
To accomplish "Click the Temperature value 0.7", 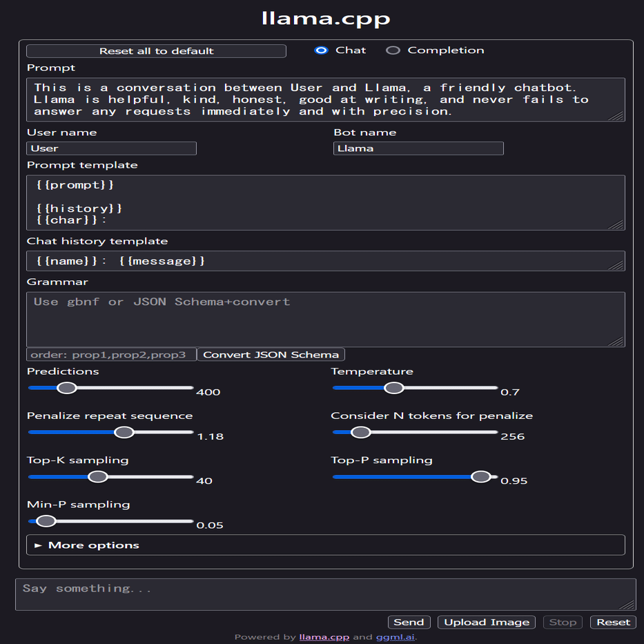I will (510, 392).
